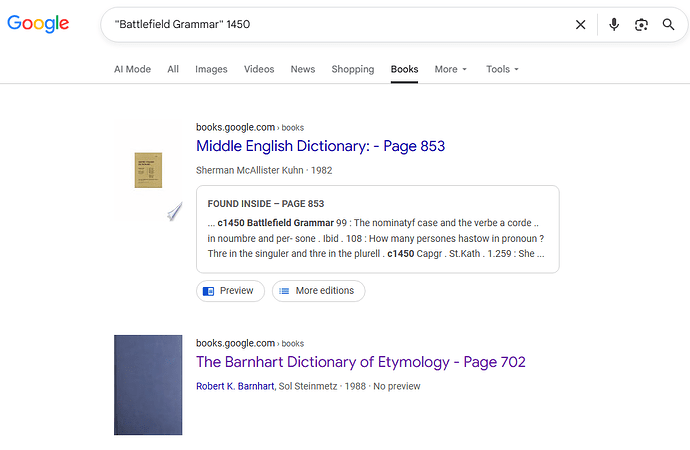This screenshot has width=690, height=450.
Task: Open Barnhart Dictionary of Etymology Page 702
Action: click(x=361, y=362)
